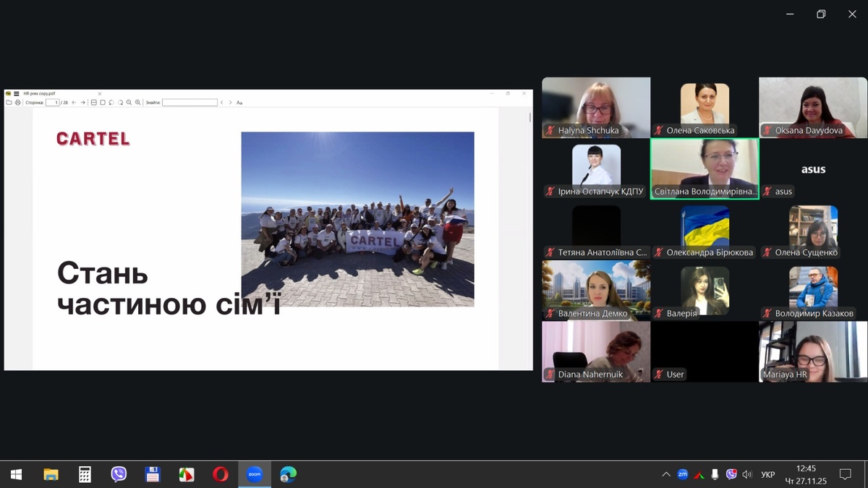Click the muted mic icon for Halyna Shchuka
The height and width of the screenshot is (488, 868).
pos(550,131)
